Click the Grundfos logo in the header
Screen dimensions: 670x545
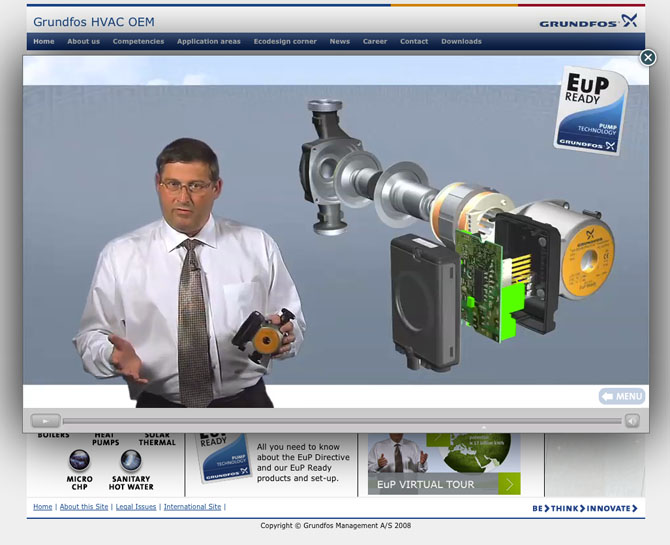588,21
